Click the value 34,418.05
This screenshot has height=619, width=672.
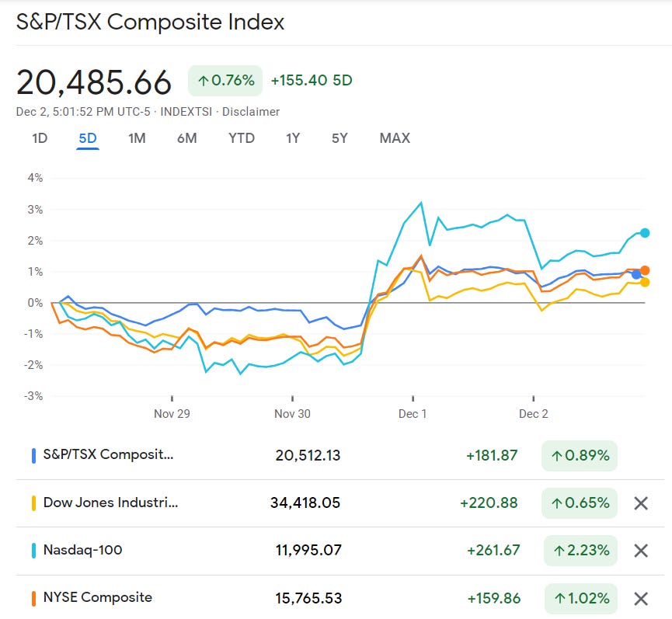[305, 503]
